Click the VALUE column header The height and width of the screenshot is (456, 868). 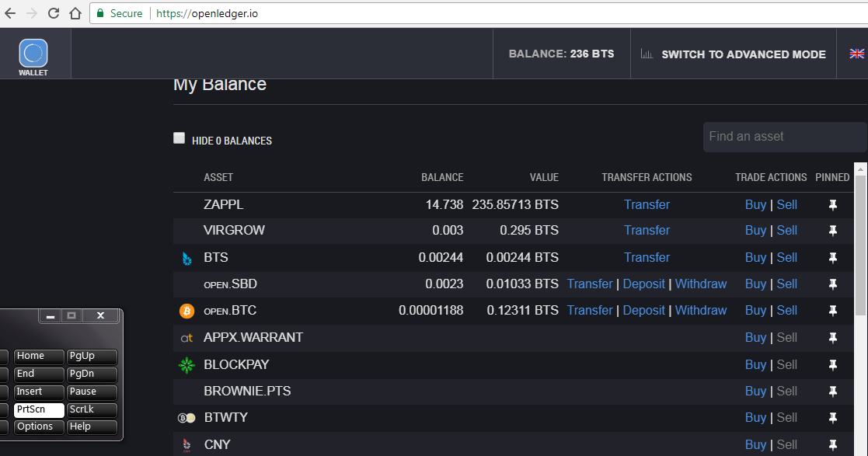tap(544, 178)
